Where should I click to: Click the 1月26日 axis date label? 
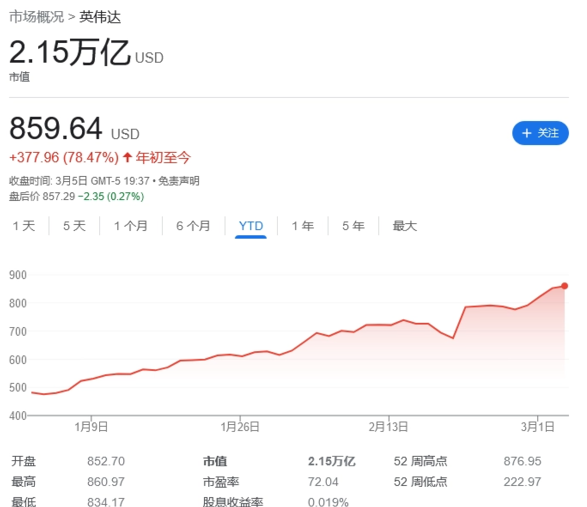(x=240, y=427)
